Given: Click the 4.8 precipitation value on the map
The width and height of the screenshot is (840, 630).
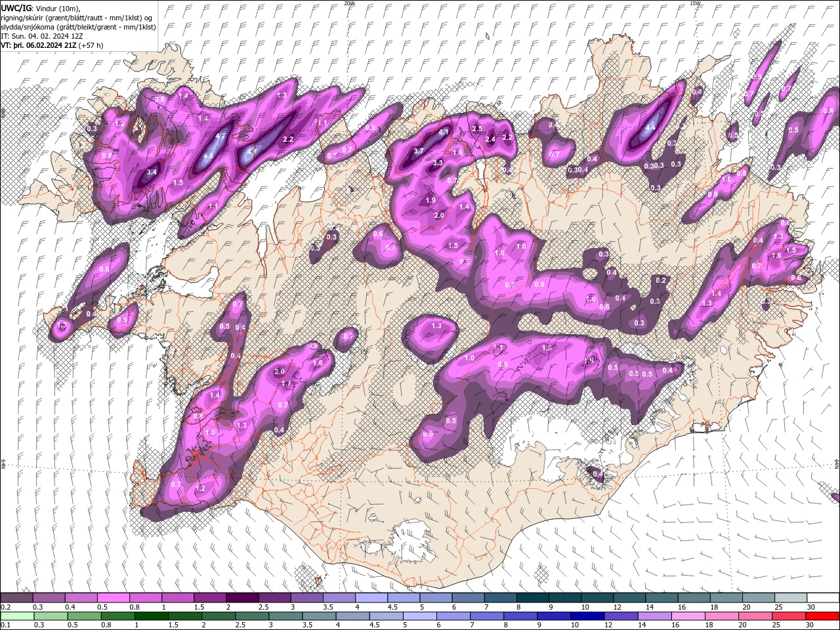Looking at the screenshot, I should pyautogui.click(x=208, y=156).
